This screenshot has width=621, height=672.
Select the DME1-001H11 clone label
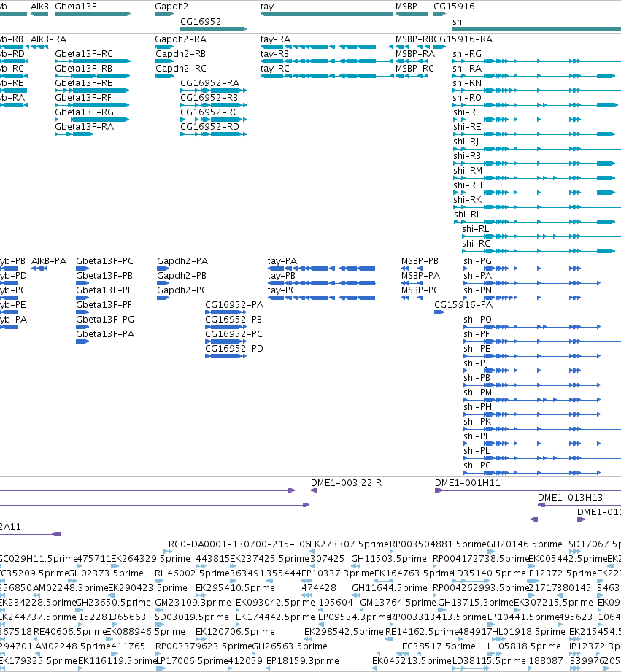click(x=468, y=483)
